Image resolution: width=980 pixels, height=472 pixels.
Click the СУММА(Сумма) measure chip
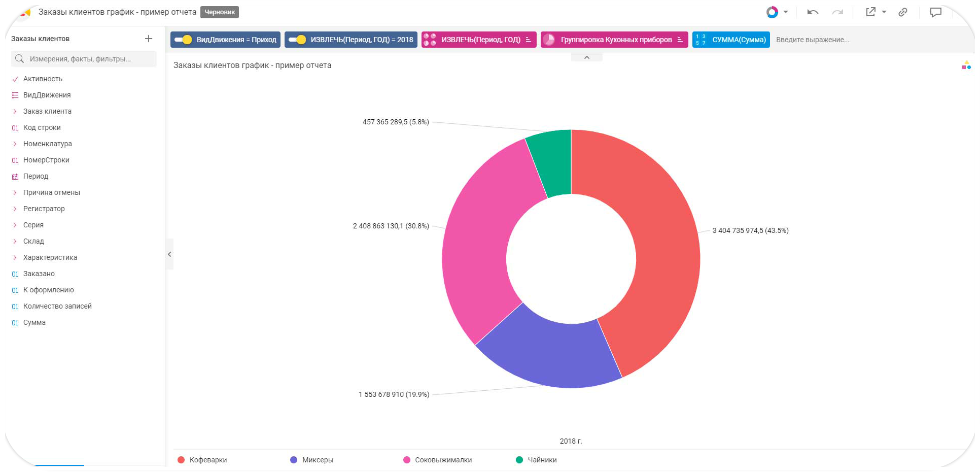point(731,40)
